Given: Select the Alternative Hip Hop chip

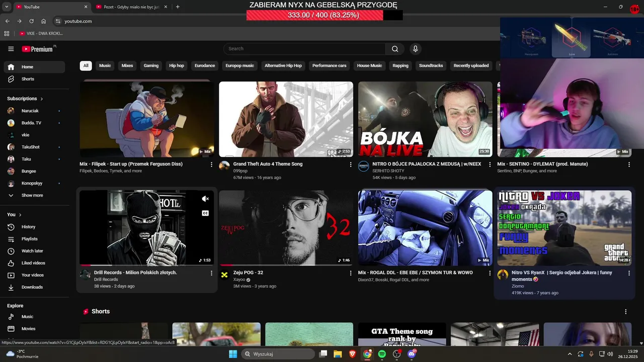Looking at the screenshot, I should [x=283, y=66].
